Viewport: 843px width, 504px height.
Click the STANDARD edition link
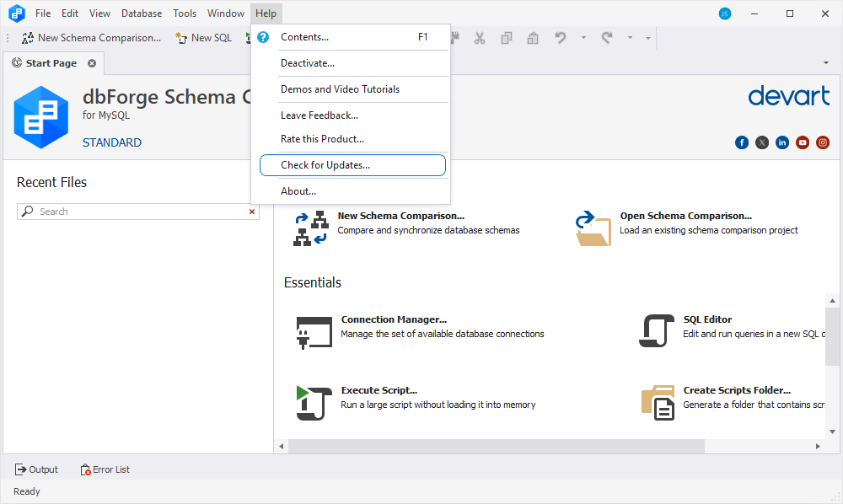pos(112,142)
